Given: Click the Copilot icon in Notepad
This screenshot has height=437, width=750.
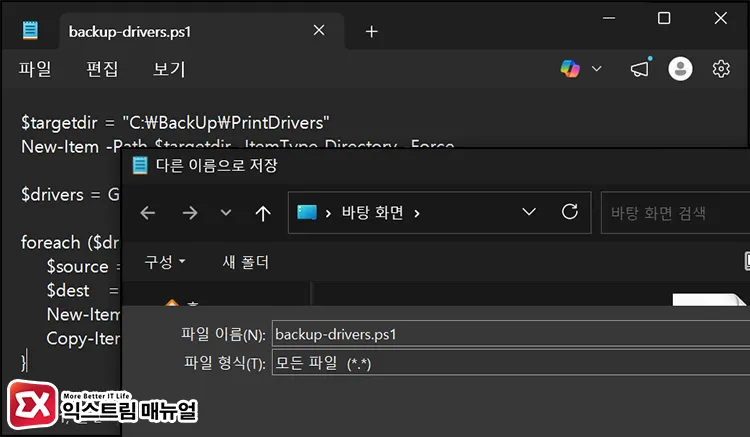Looking at the screenshot, I should click(x=570, y=69).
